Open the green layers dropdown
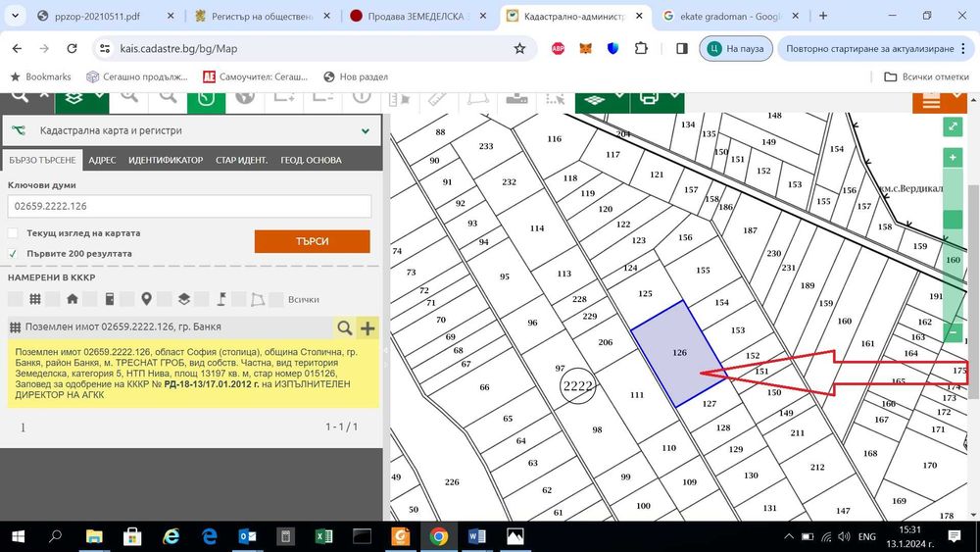The image size is (980, 552). 82,99
